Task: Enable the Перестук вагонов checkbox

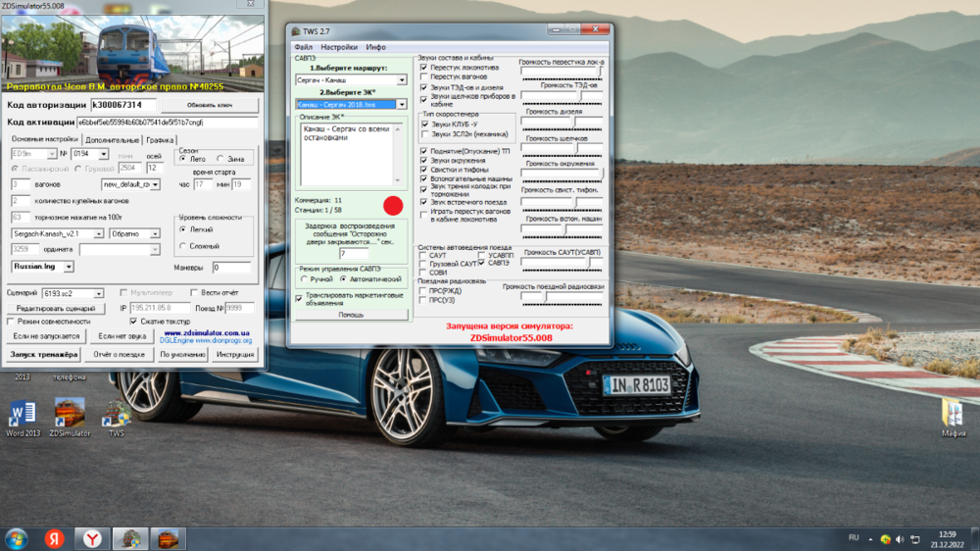Action: click(423, 76)
